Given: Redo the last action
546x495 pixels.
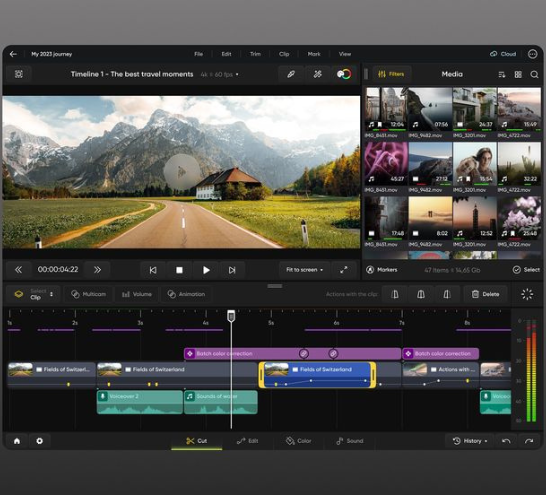Looking at the screenshot, I should (x=529, y=441).
